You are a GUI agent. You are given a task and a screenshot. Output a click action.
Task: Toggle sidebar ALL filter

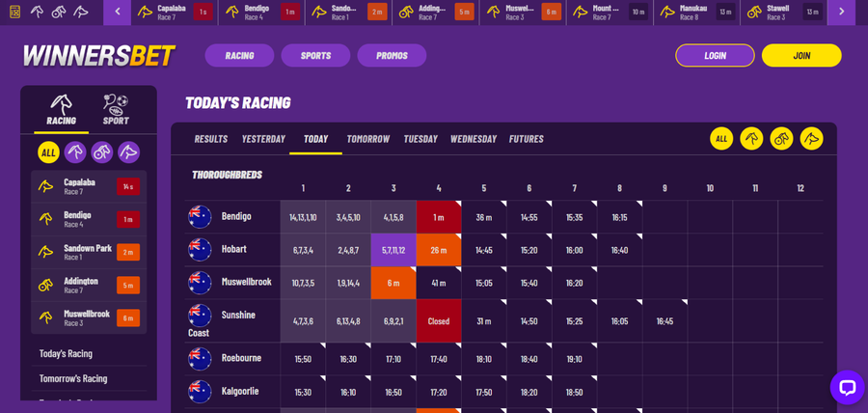click(49, 152)
